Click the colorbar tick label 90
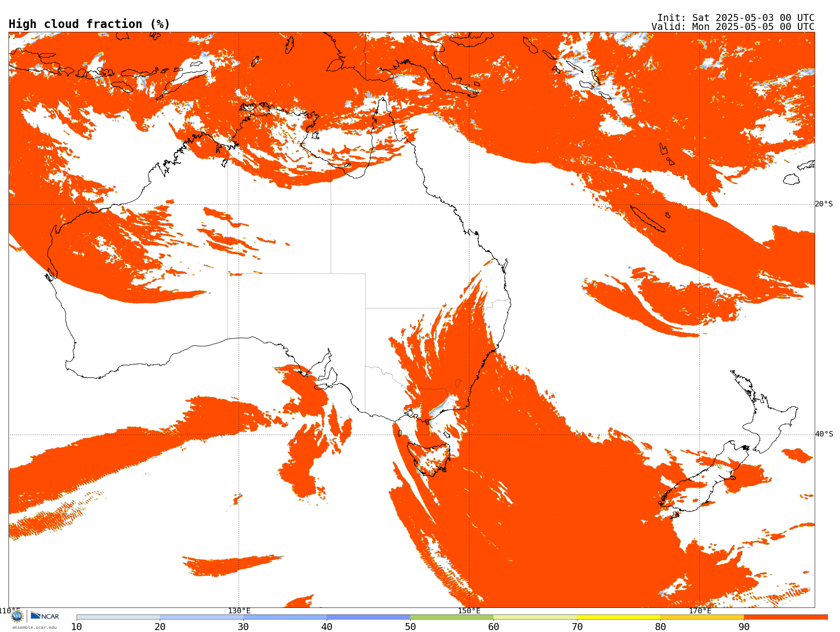Image resolution: width=840 pixels, height=632 pixels. [x=744, y=627]
